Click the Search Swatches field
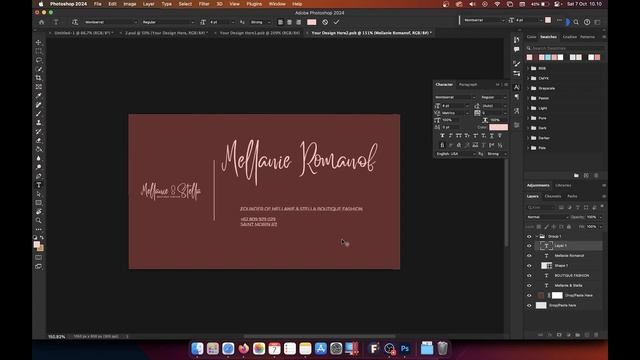The height and width of the screenshot is (360, 640). pos(565,48)
